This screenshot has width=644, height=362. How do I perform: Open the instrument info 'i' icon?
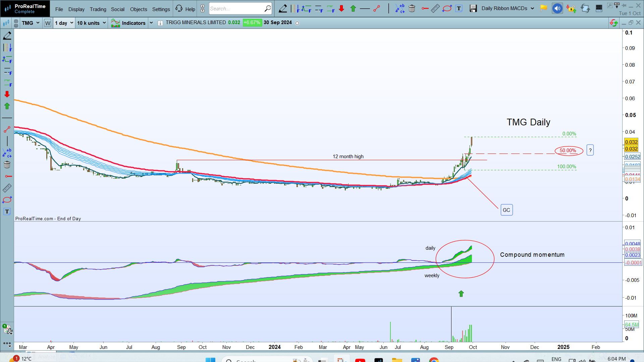[160, 23]
